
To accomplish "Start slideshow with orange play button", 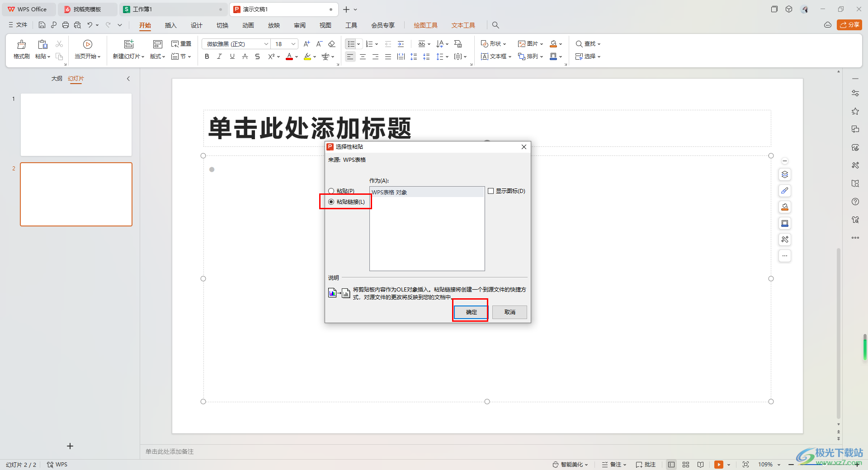I will (x=718, y=465).
